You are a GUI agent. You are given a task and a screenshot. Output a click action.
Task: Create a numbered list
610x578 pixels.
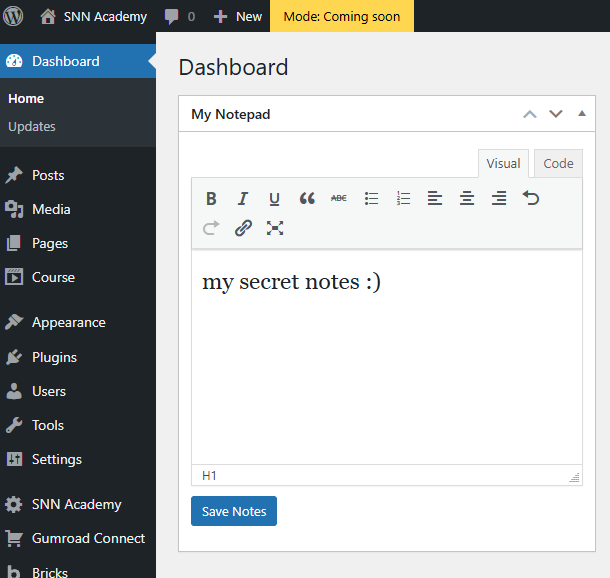tap(403, 198)
